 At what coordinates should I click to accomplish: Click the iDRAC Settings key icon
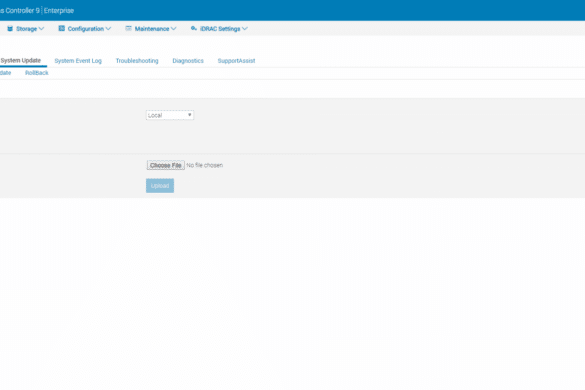coord(194,28)
